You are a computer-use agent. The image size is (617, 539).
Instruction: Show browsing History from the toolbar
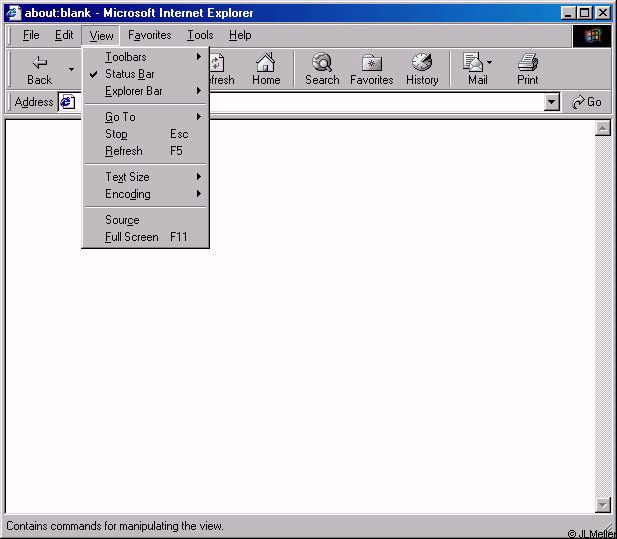click(422, 63)
